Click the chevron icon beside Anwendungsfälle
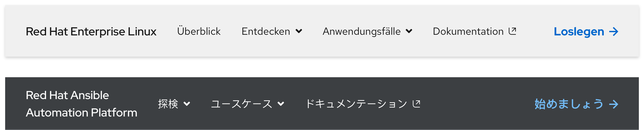644x130 pixels. (409, 31)
